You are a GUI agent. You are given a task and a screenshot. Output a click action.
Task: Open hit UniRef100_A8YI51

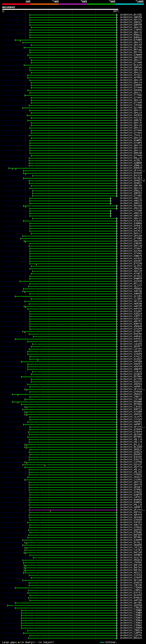131,20
